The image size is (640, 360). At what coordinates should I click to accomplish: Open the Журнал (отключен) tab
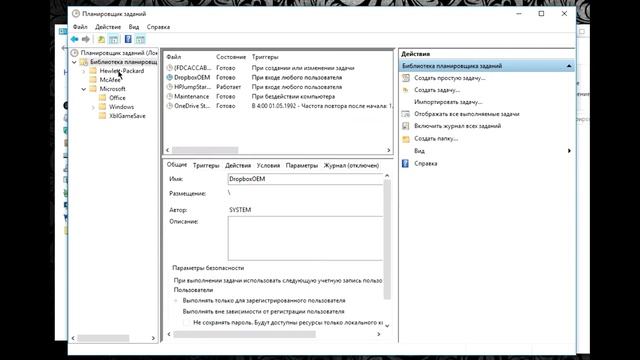[x=351, y=165]
